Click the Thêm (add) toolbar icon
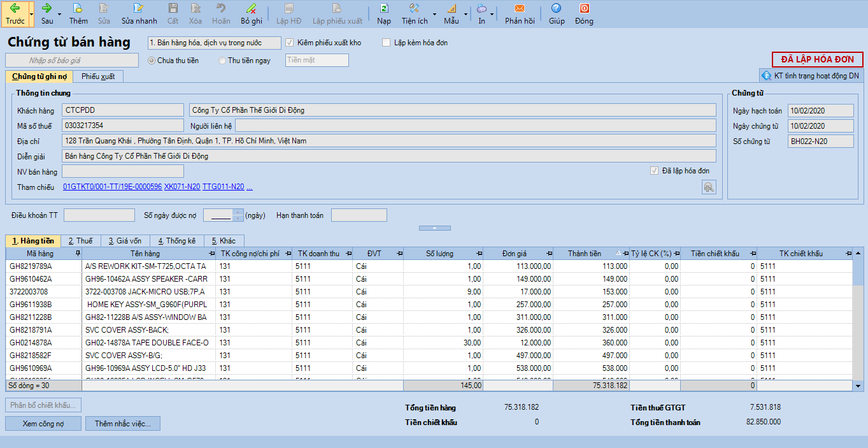 [78, 13]
